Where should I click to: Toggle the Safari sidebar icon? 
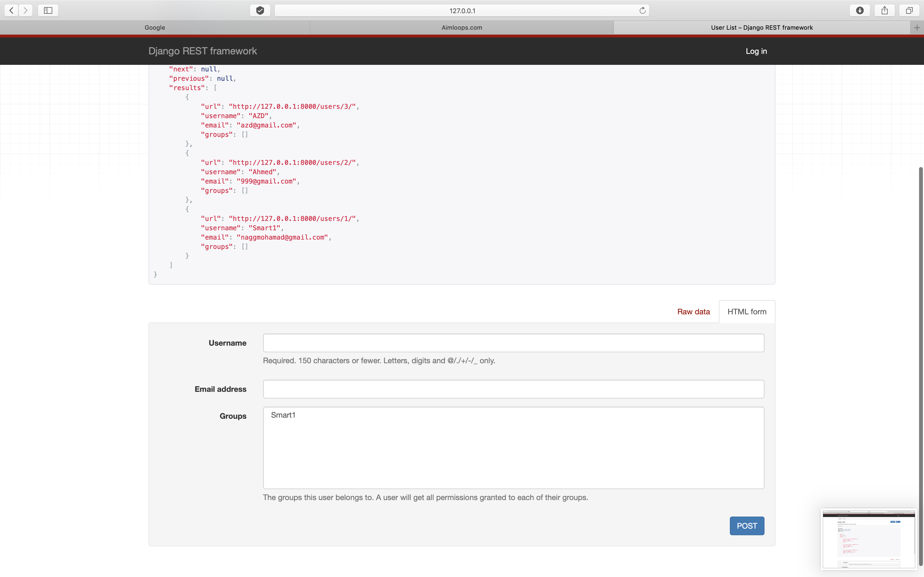point(48,10)
